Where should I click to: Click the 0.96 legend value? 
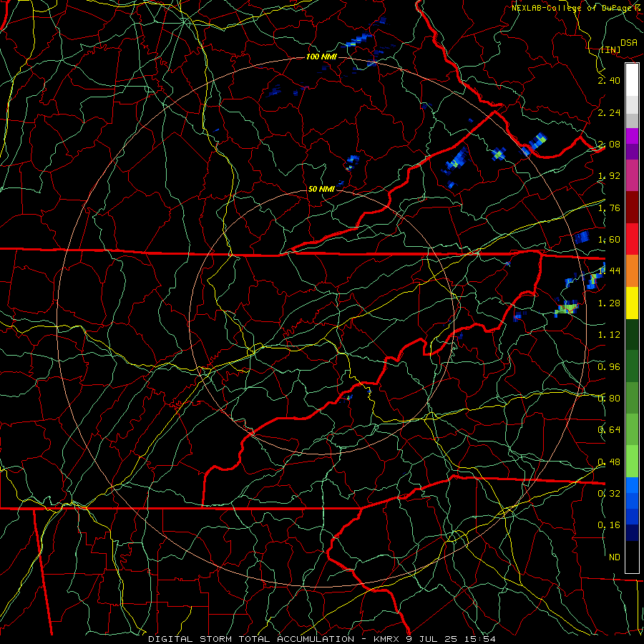coord(609,366)
